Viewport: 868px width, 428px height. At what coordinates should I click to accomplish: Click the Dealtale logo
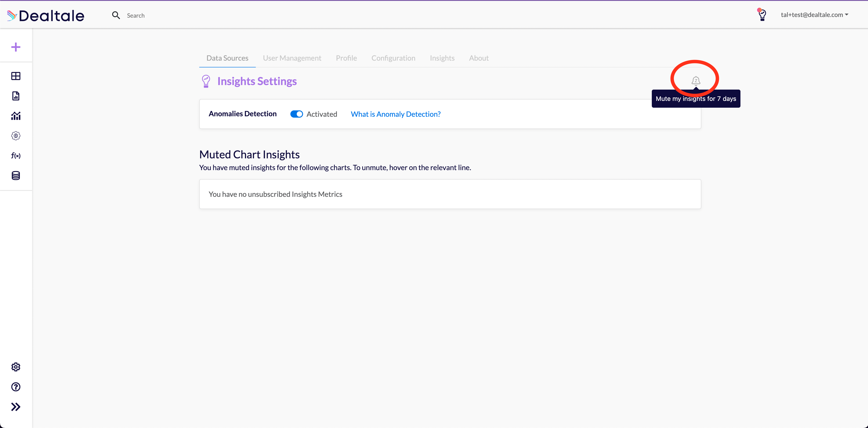pos(46,16)
